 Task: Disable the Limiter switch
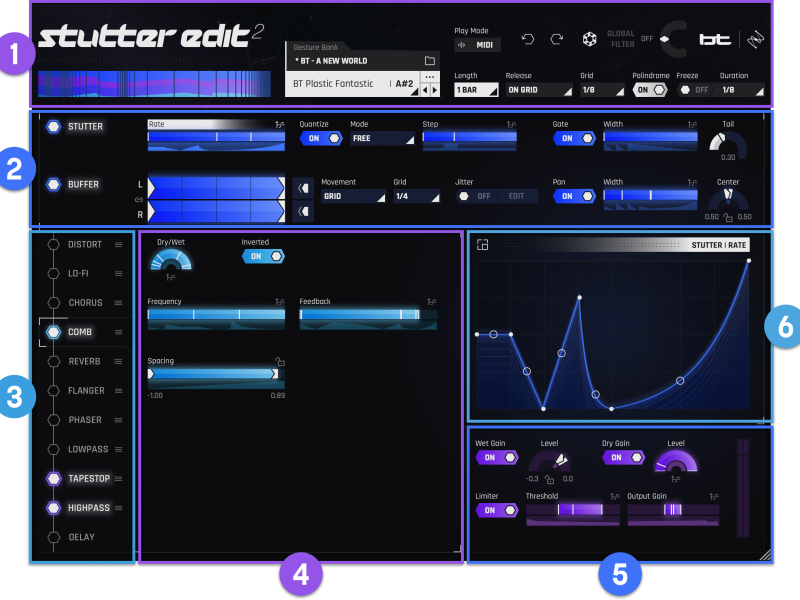496,510
